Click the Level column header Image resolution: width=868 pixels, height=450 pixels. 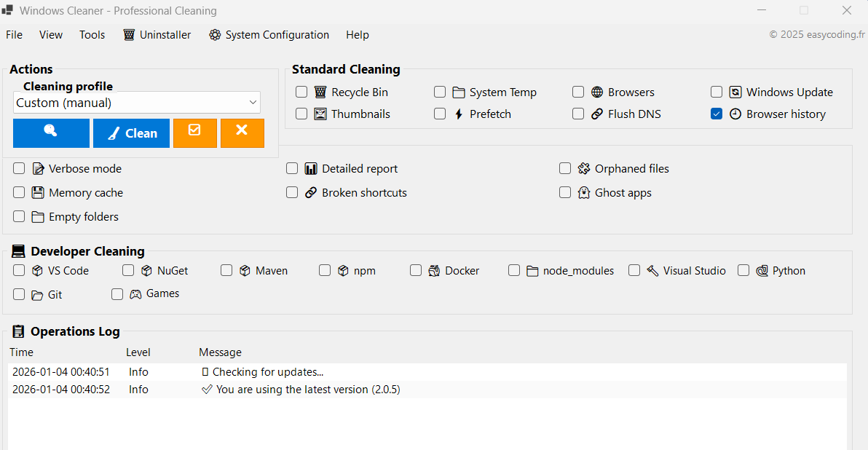[x=138, y=352]
